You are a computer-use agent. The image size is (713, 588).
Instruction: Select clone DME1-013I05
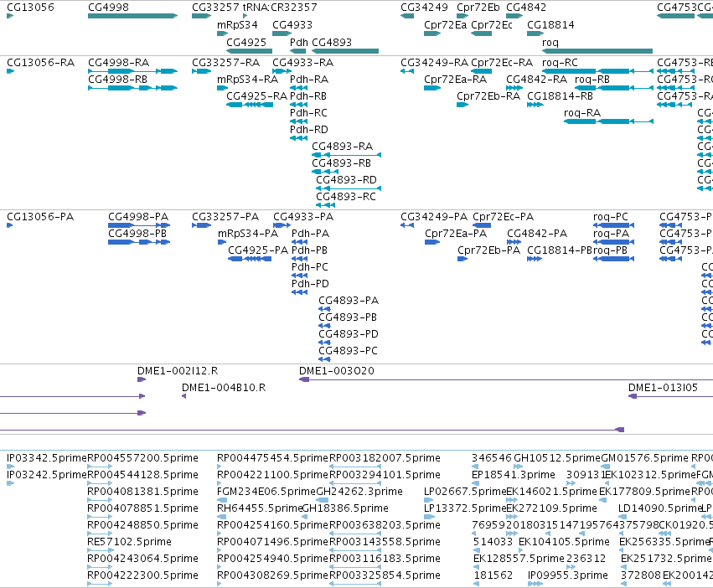(x=663, y=388)
